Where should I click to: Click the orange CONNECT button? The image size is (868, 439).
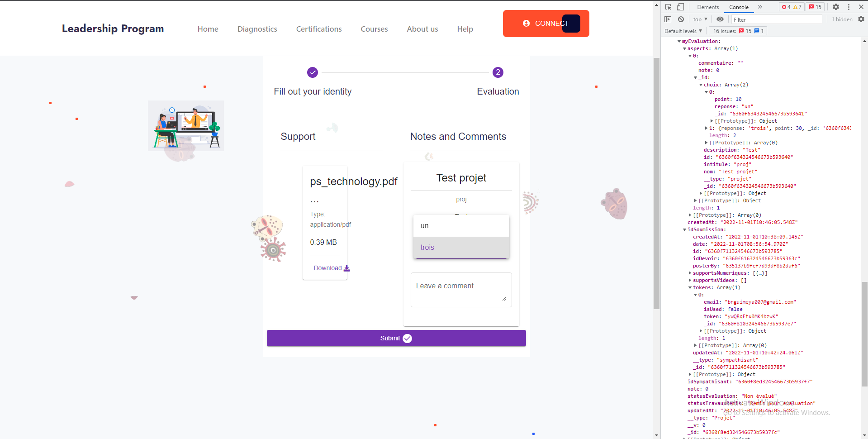(546, 24)
